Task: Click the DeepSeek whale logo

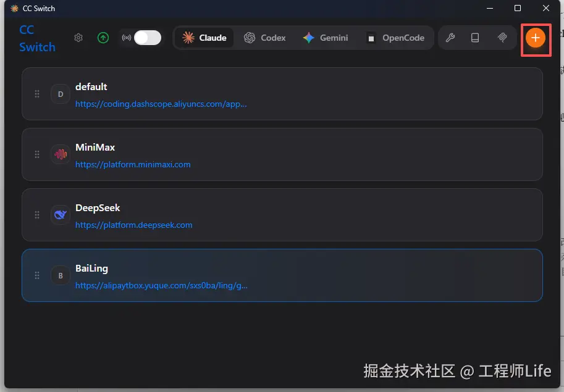Action: 61,215
